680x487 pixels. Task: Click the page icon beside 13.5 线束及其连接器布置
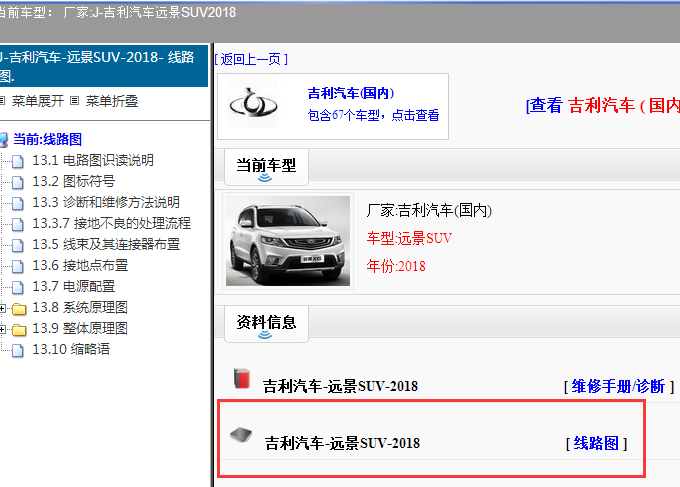[x=18, y=245]
